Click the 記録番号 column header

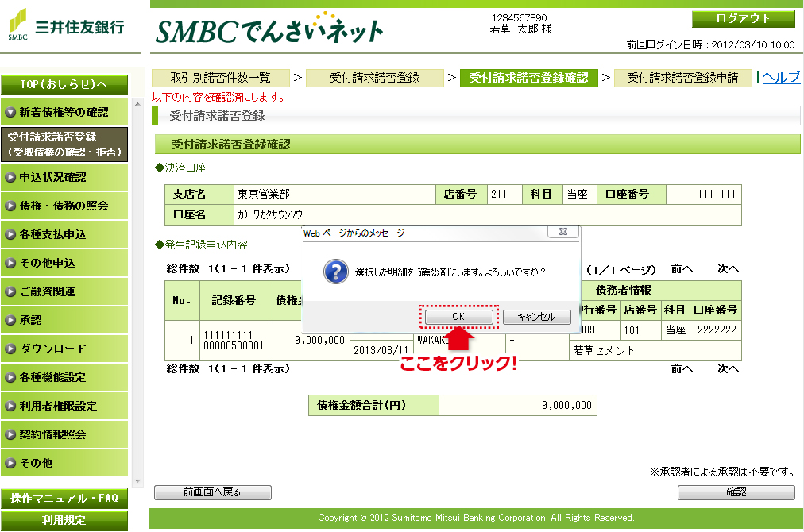[x=234, y=300]
